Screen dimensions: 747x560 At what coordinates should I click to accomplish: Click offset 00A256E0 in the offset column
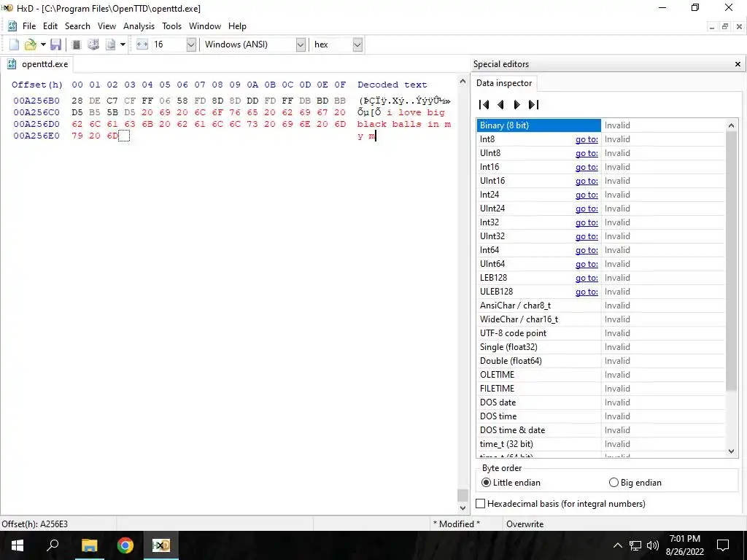click(x=36, y=136)
